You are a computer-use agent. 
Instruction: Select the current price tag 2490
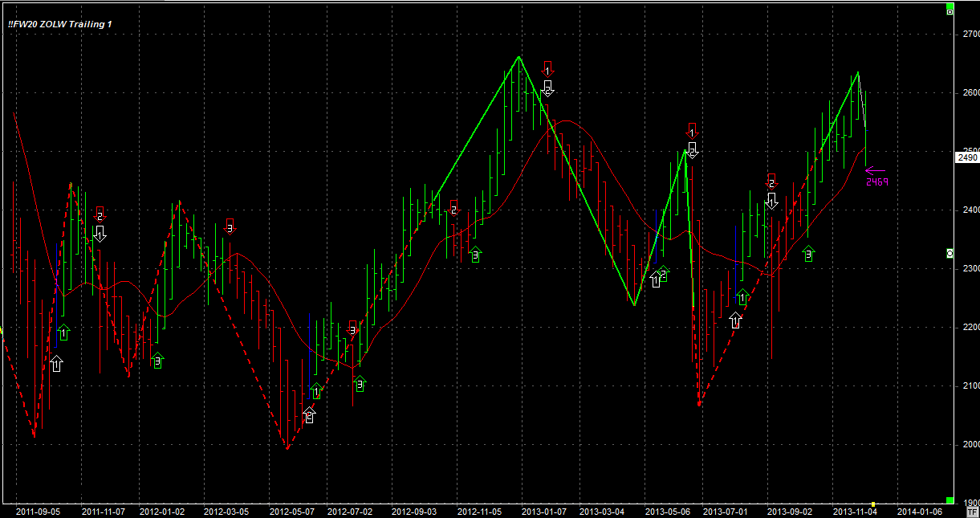coord(967,157)
